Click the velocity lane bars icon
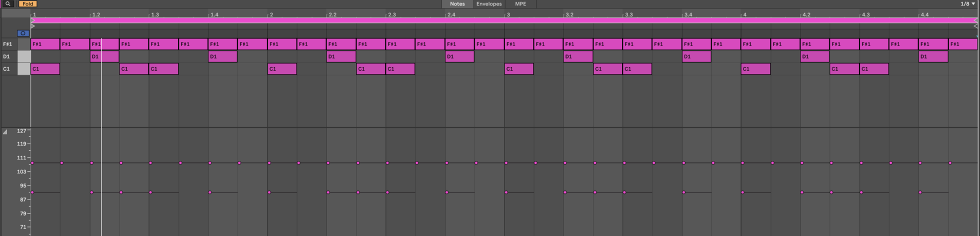The image size is (980, 236). 5,132
